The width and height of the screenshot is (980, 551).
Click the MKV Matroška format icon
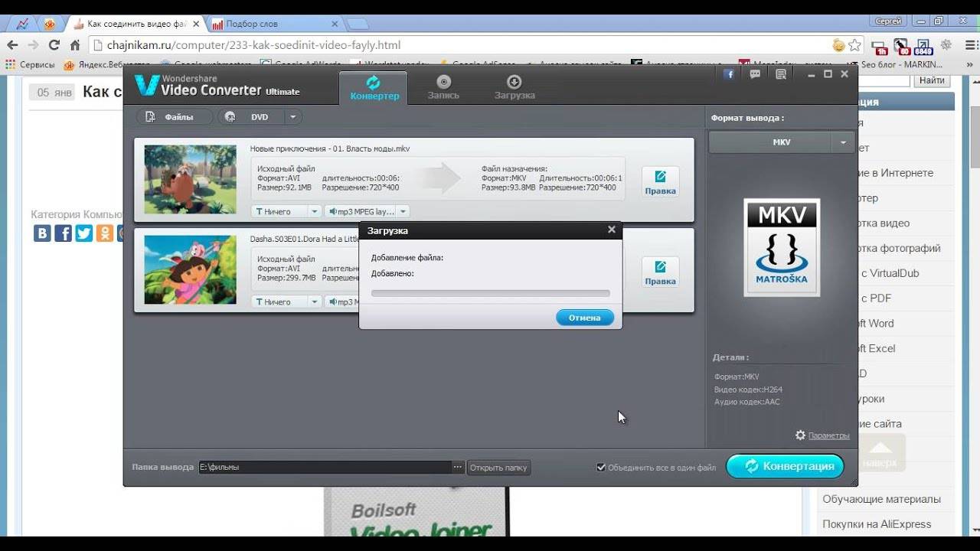click(x=782, y=247)
